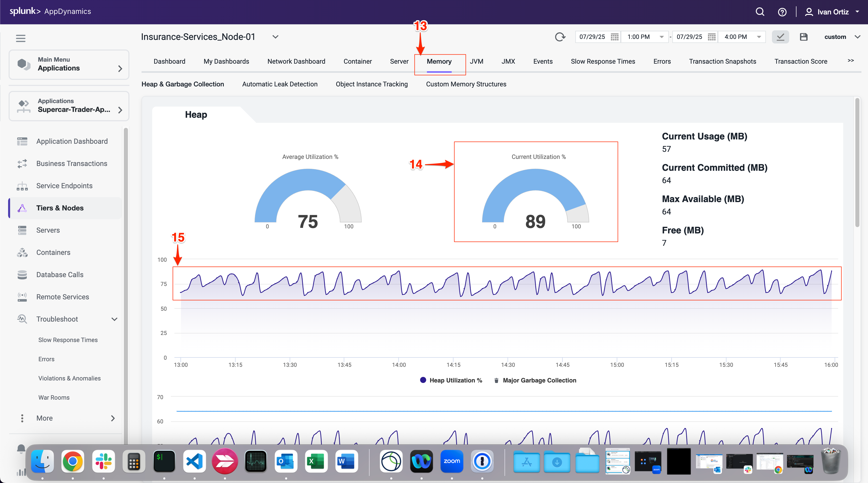Expand the node name dropdown for Insurance-Services_Node-01
The image size is (868, 483).
[275, 37]
